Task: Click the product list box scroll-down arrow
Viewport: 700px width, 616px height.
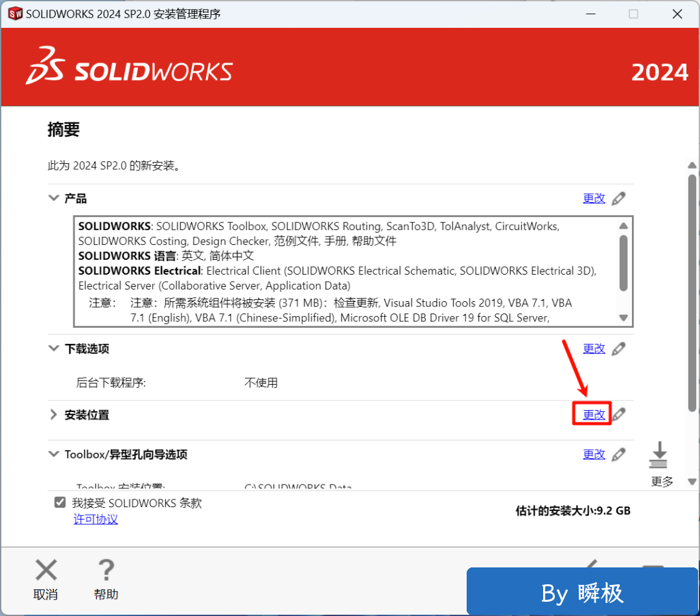Action: (x=624, y=318)
